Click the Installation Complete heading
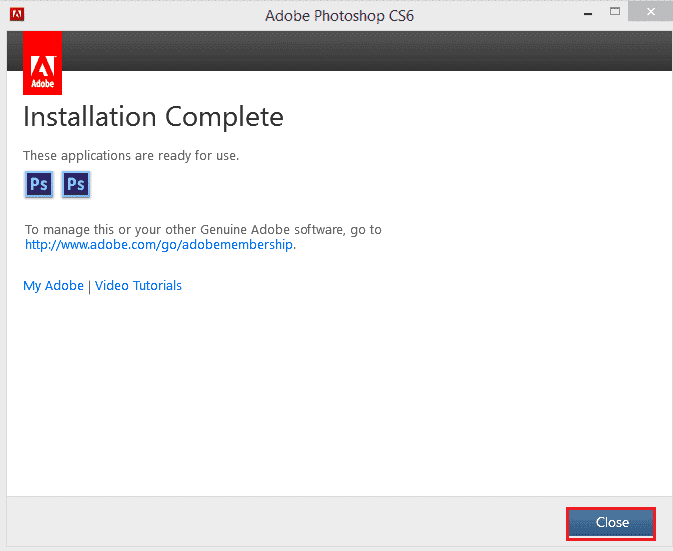Image resolution: width=673 pixels, height=551 pixels. (x=153, y=117)
